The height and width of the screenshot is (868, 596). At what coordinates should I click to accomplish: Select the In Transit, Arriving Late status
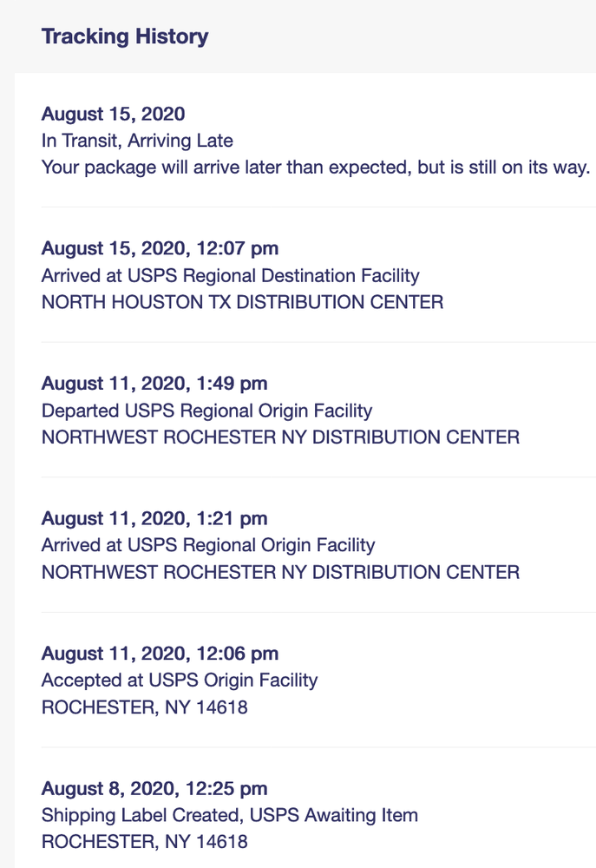pos(137,140)
